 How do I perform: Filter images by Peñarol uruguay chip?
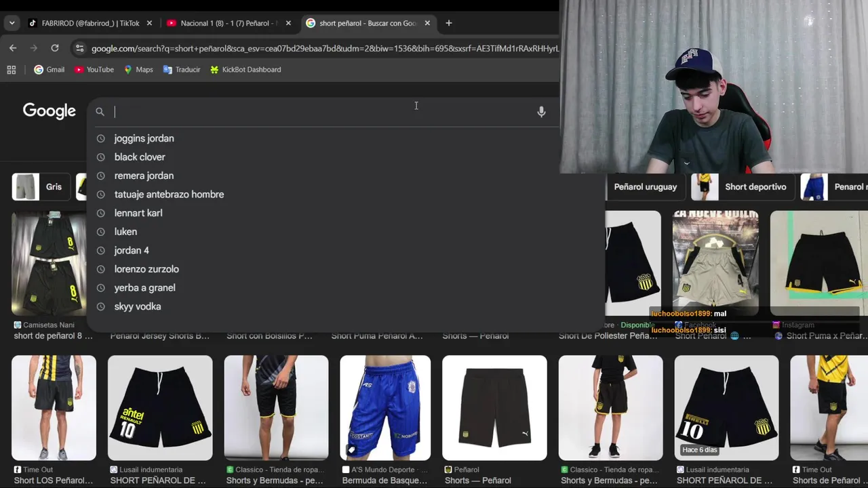[645, 187]
